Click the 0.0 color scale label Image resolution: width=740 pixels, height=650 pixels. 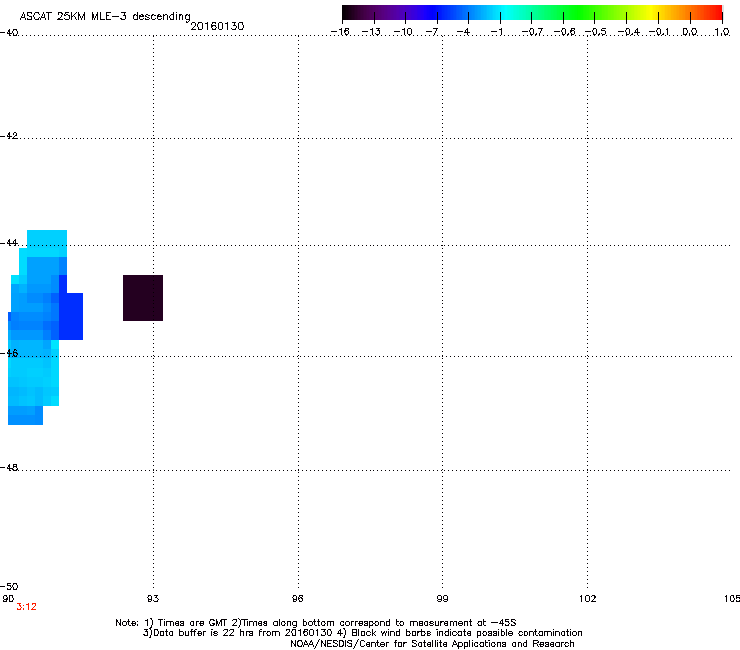[x=690, y=32]
